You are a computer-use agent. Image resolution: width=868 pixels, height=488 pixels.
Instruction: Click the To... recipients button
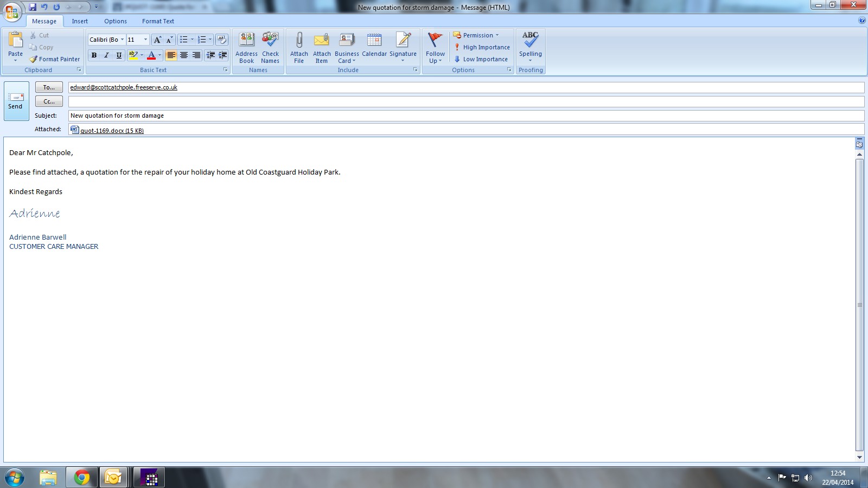click(x=49, y=87)
